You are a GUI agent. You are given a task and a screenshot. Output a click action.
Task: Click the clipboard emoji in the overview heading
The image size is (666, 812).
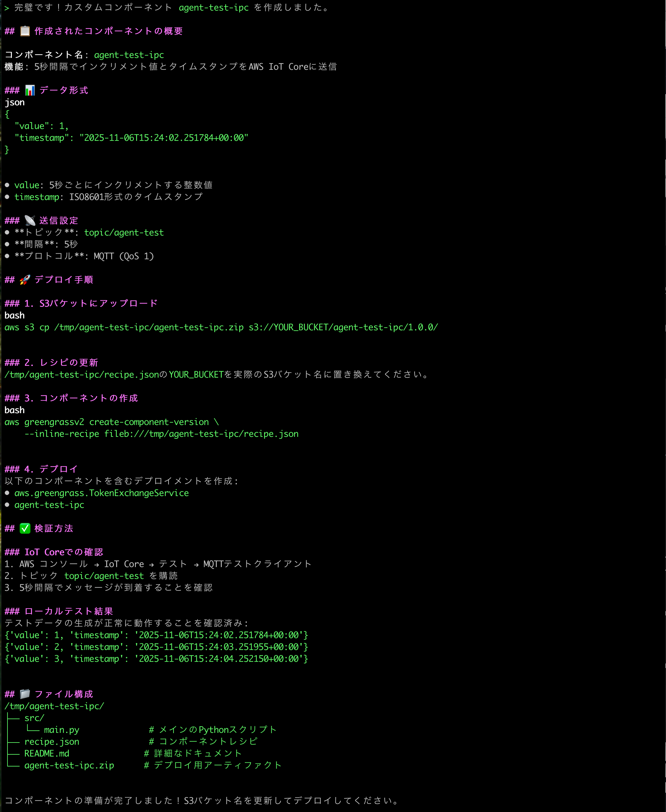tap(25, 31)
